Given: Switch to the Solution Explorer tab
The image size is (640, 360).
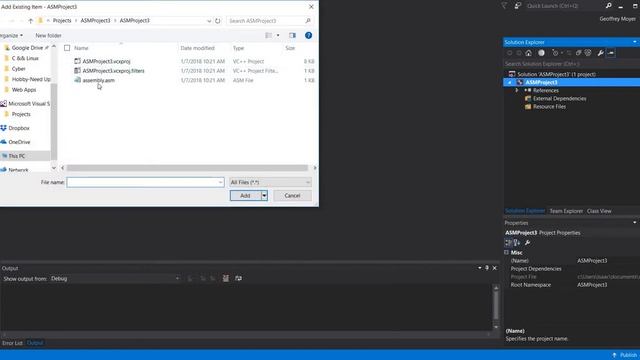Looking at the screenshot, I should pyautogui.click(x=524, y=211).
